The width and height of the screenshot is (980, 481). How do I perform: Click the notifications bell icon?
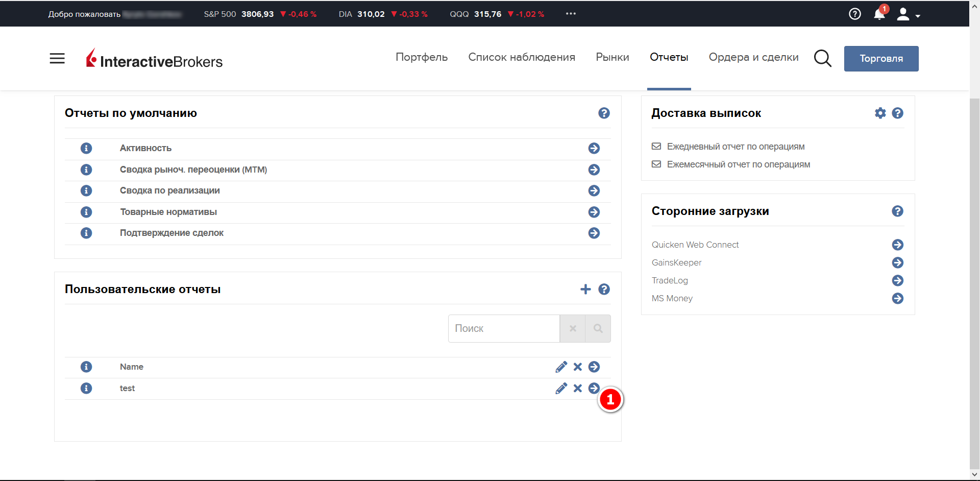(x=879, y=14)
